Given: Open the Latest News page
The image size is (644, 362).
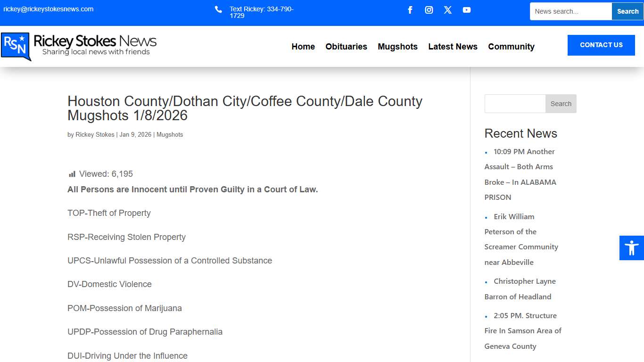Looking at the screenshot, I should tap(453, 47).
